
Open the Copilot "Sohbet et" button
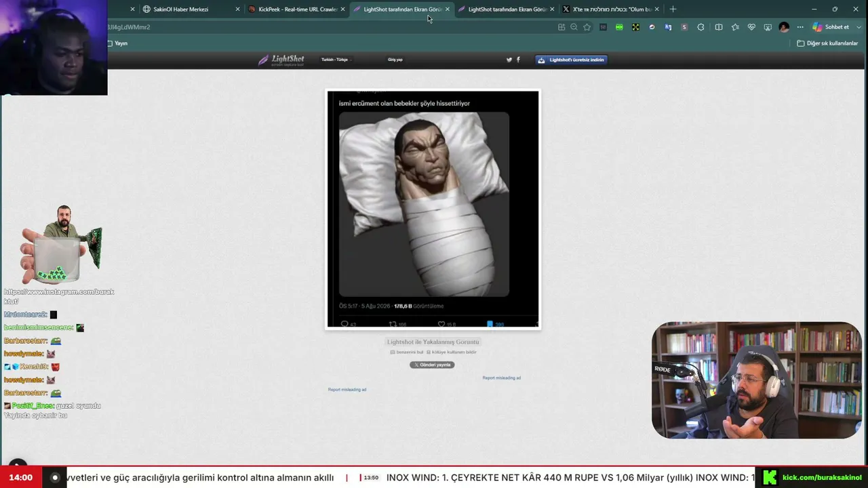pos(831,27)
